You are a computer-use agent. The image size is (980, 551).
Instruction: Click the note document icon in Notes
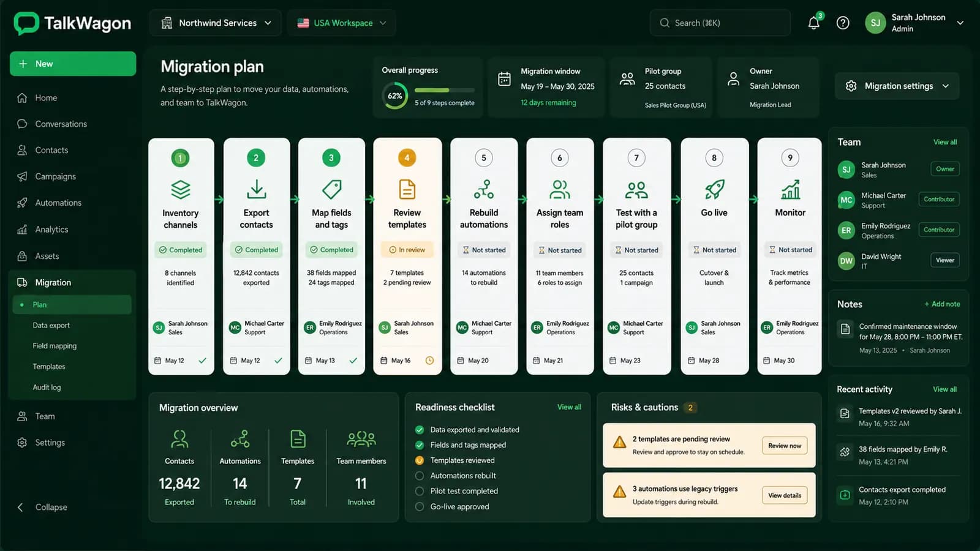845,329
